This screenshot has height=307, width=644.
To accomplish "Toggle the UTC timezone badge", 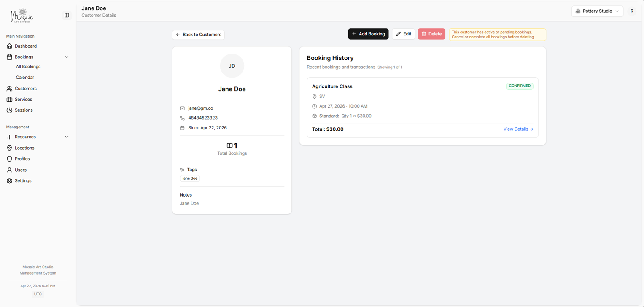I will (x=38, y=294).
